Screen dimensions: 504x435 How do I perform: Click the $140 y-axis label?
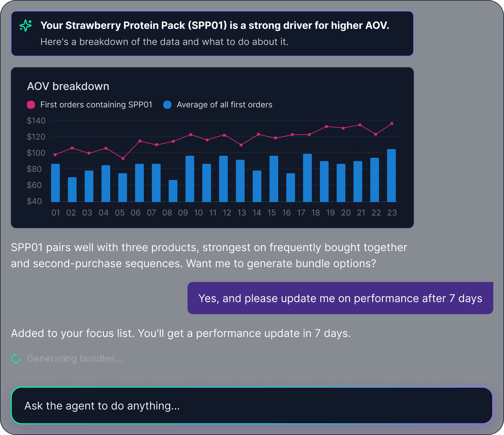(x=36, y=120)
